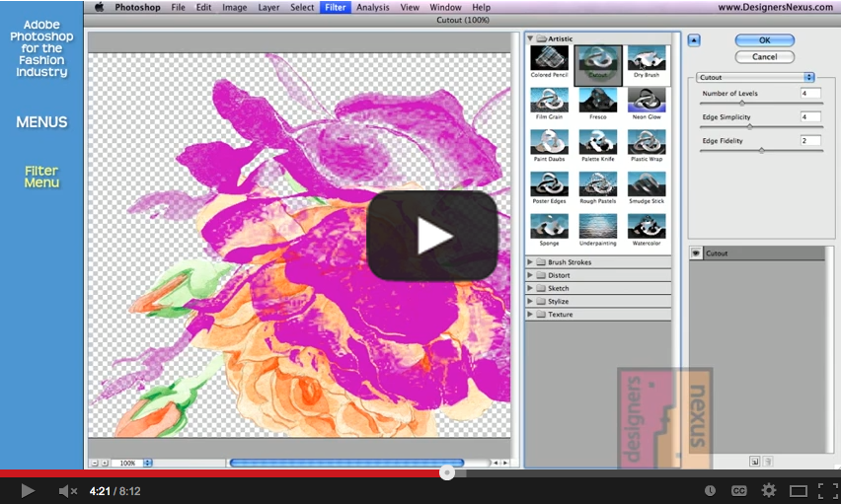Adjust the Edge Fidelity slider

pyautogui.click(x=761, y=151)
